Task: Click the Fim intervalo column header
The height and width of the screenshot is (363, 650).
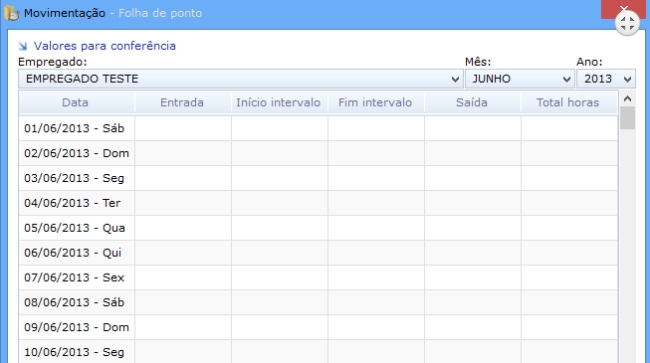Action: click(x=376, y=102)
